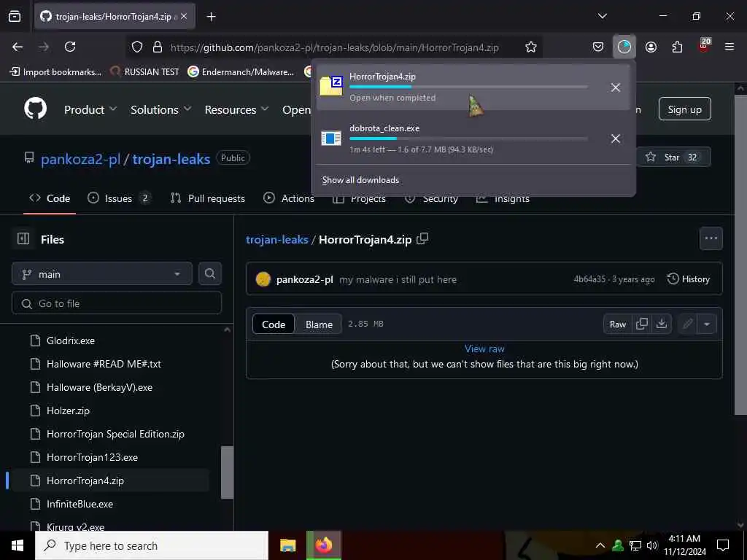Collapse the Files side panel icon

point(23,238)
